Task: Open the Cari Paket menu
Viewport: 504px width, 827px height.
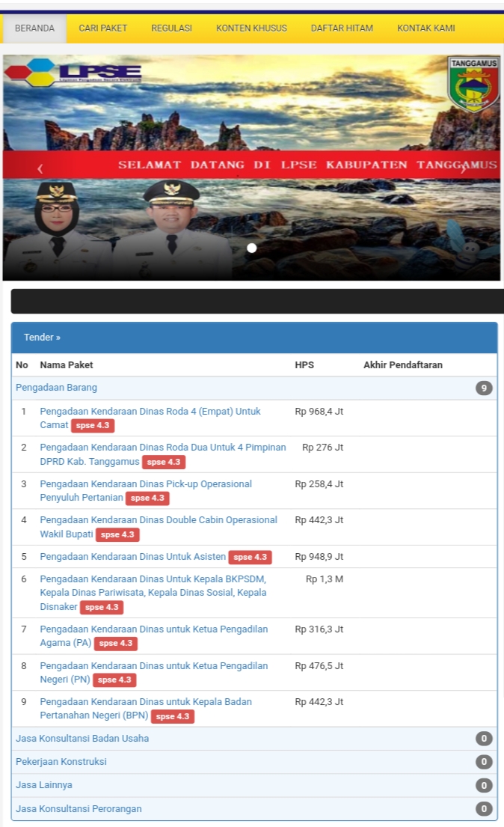Action: (x=102, y=28)
